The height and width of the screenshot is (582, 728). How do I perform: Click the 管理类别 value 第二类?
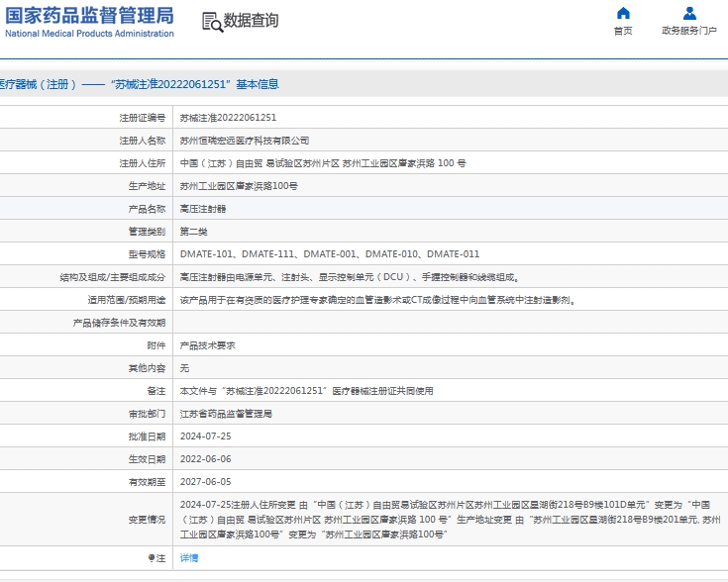[x=193, y=232]
